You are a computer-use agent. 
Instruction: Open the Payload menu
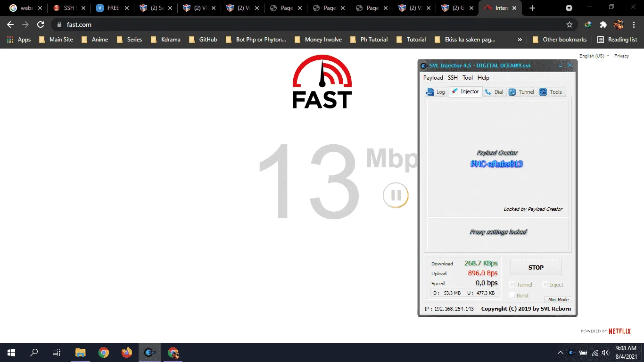point(433,78)
